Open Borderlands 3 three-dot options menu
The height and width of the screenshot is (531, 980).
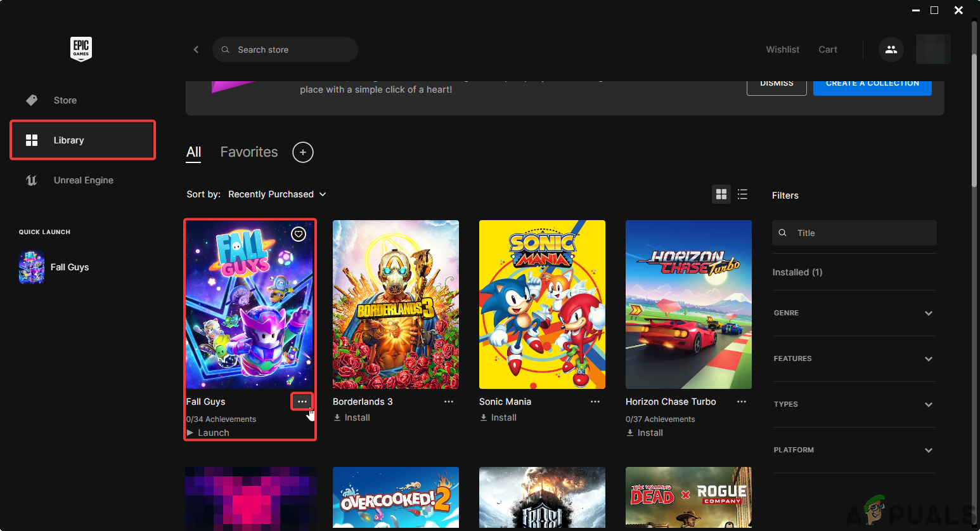point(449,402)
